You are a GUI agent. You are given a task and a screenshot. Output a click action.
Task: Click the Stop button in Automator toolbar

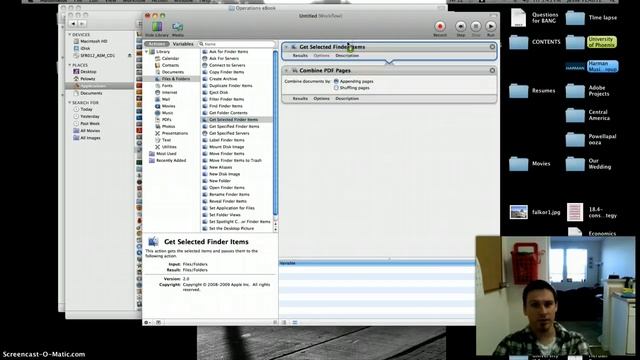tap(476, 27)
